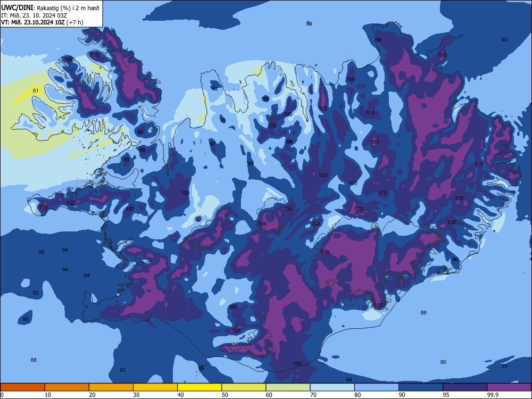Click the '30' tick label on the legend

point(136,395)
